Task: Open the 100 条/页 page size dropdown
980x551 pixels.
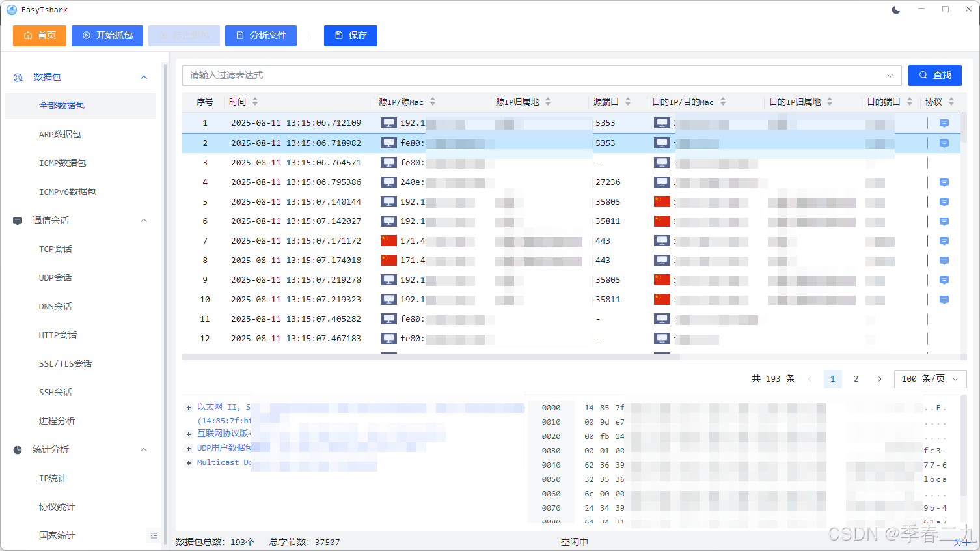Action: 930,378
